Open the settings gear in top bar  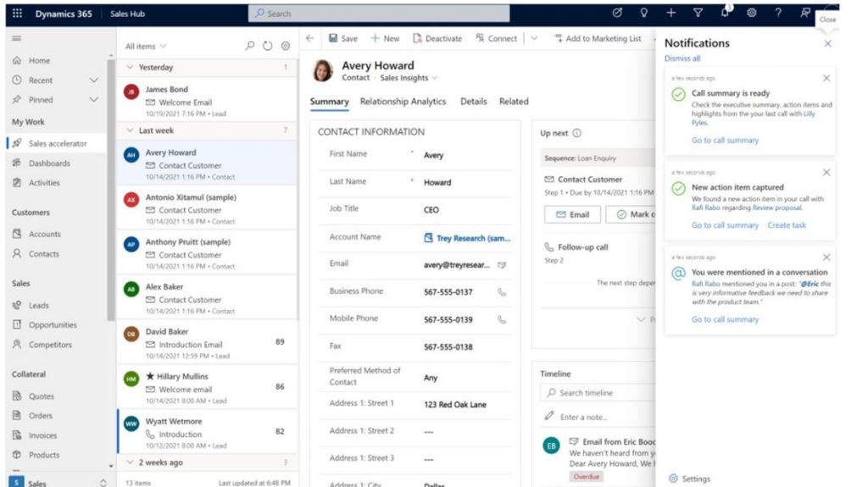[752, 13]
